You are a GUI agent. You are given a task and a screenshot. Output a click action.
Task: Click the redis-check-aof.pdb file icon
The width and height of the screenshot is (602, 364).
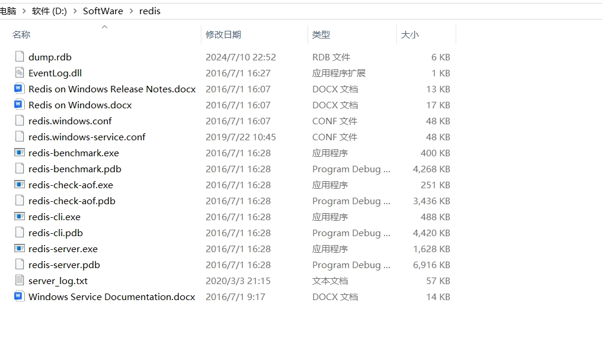click(x=20, y=200)
